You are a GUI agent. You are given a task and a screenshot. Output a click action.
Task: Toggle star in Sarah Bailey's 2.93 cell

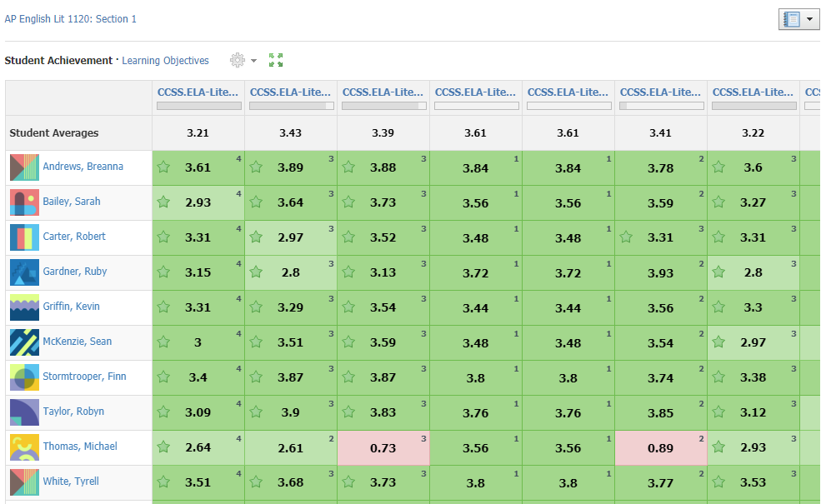(x=164, y=202)
